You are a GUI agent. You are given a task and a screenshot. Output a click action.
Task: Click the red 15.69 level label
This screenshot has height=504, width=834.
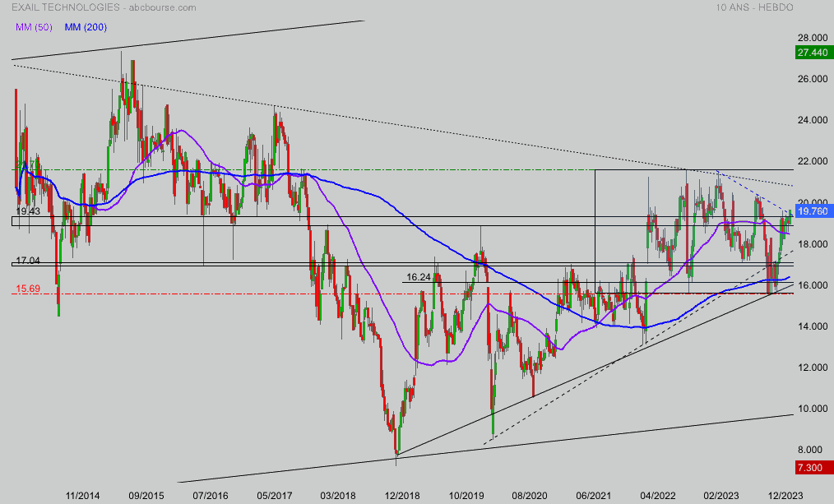(28, 289)
